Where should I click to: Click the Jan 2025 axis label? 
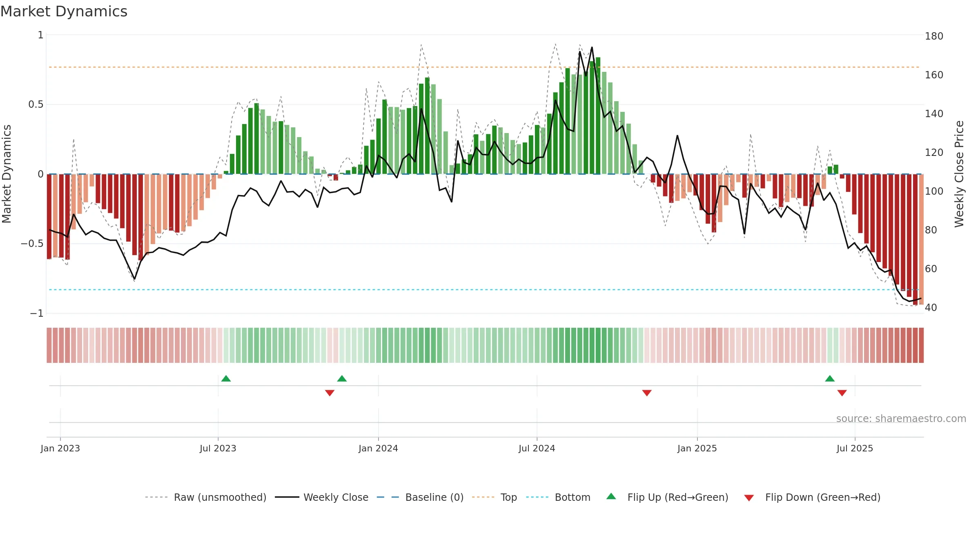click(x=697, y=448)
